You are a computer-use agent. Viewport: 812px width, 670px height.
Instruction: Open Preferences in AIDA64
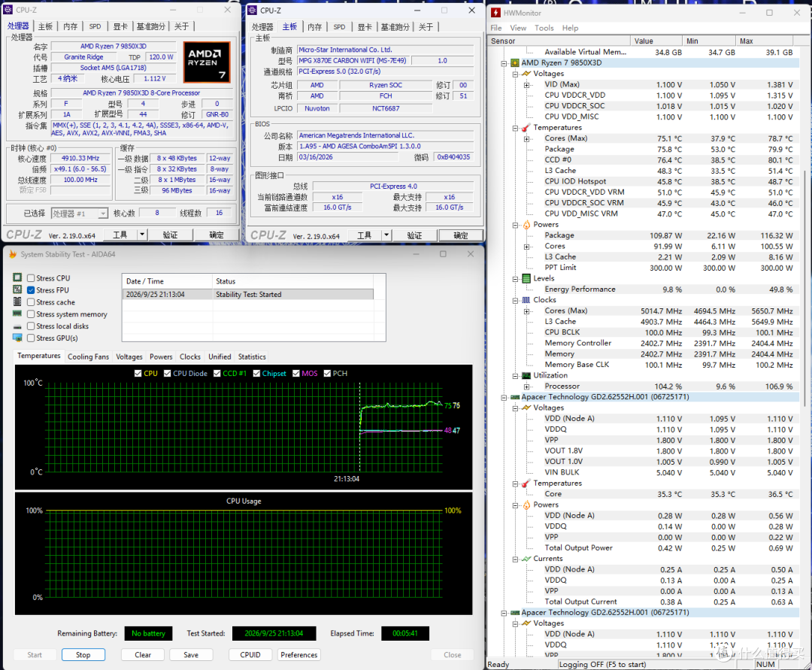pos(298,654)
